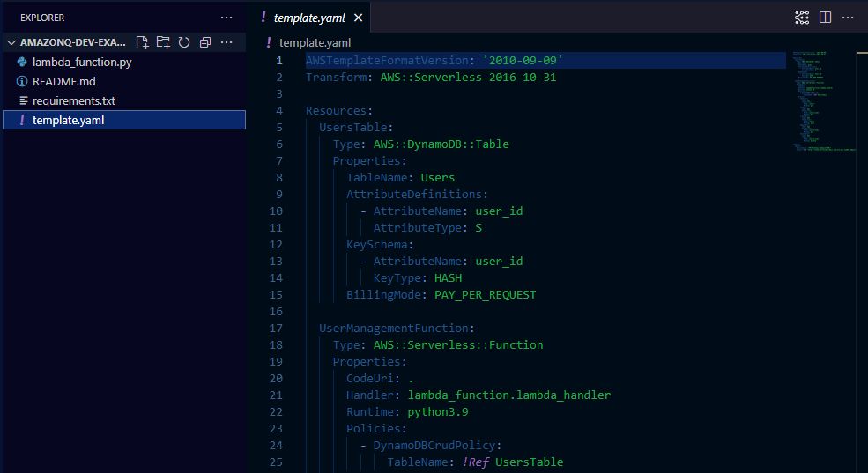Open the AMAZONQ-DEV folder more actions menu
The image size is (868, 473).
[226, 42]
